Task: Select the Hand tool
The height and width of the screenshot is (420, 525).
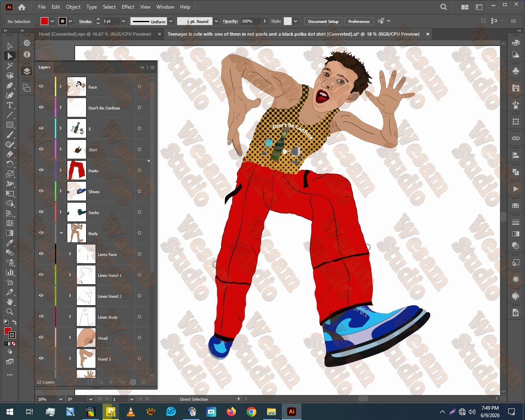Action: (10, 302)
